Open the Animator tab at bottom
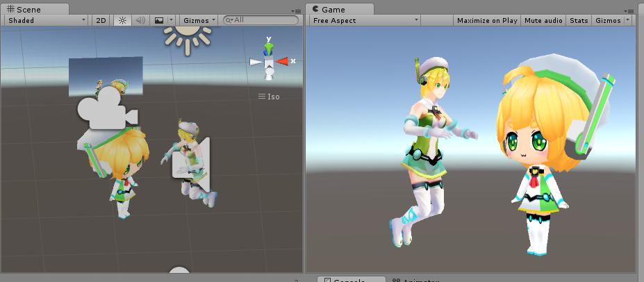 pyautogui.click(x=415, y=280)
